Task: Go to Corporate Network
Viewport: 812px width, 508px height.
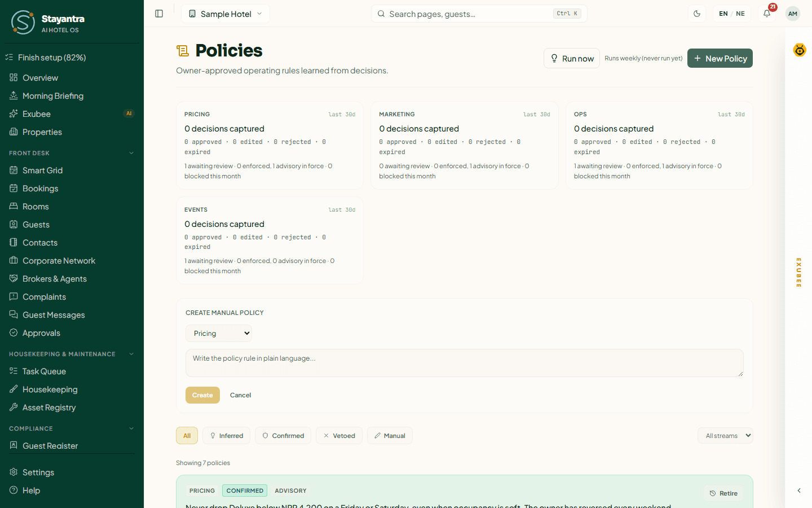Action: pyautogui.click(x=72, y=261)
